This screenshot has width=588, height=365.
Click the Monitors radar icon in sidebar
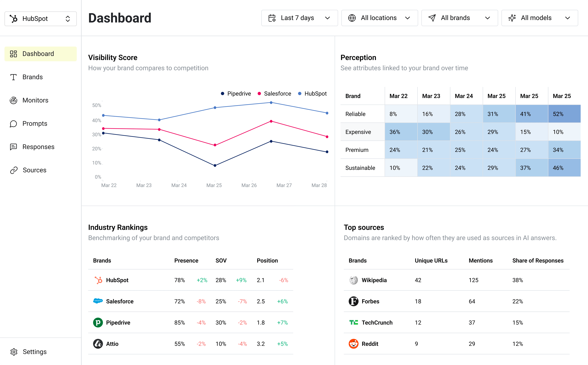point(13,100)
